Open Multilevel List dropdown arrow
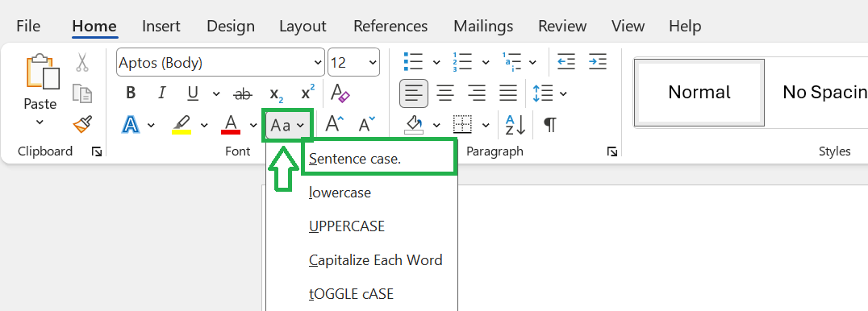Viewport: 868px width, 311px height. 532,63
